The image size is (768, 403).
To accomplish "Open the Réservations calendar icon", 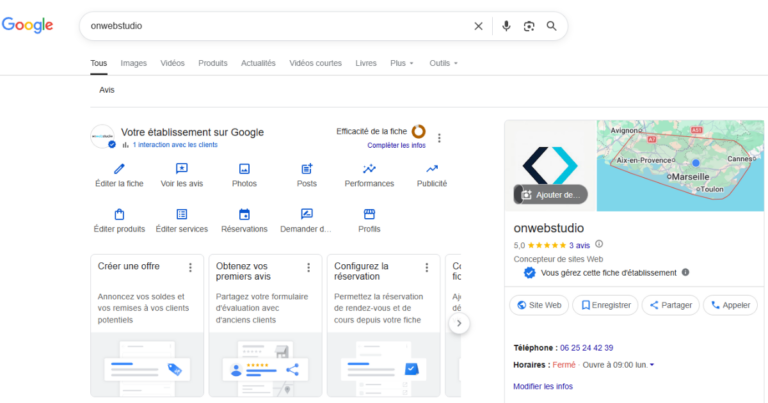I will (x=244, y=214).
